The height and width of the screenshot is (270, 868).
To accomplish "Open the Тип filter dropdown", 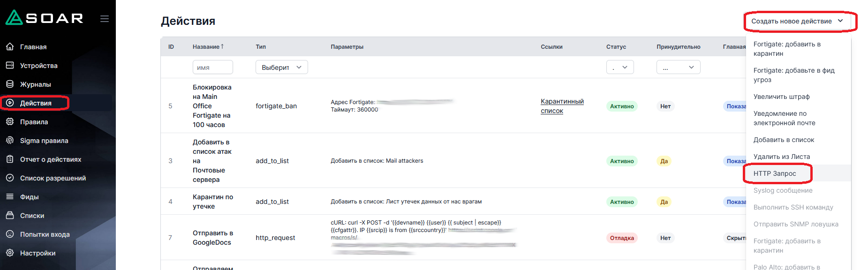I will point(281,67).
